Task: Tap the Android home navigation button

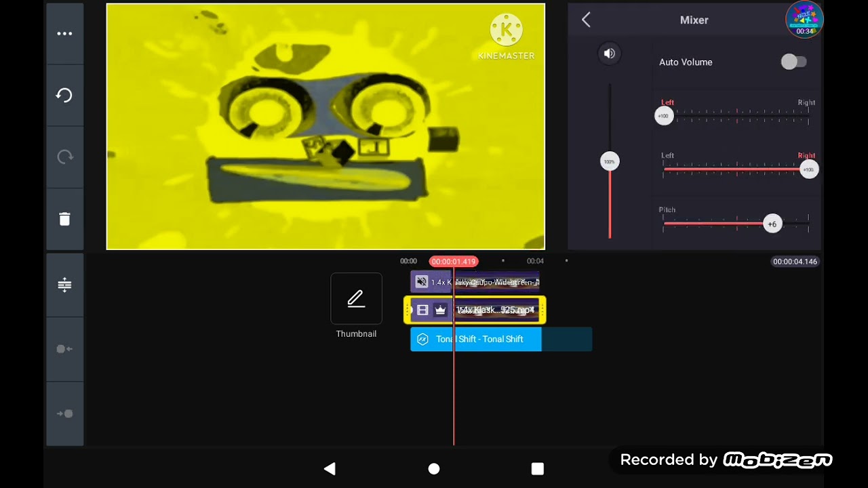Action: tap(434, 468)
